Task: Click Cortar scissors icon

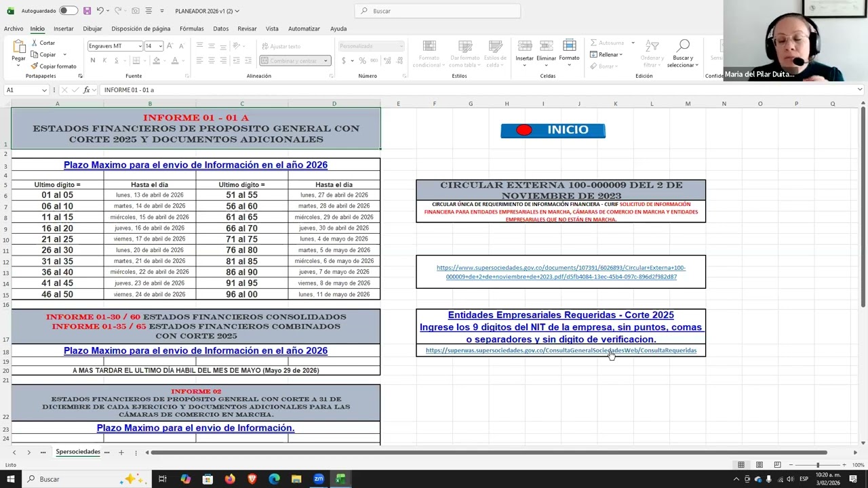Action: [x=35, y=43]
